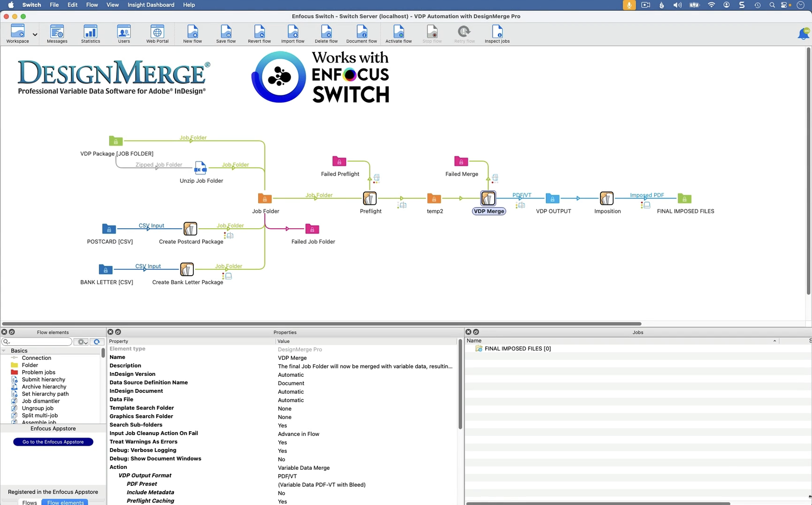Refresh the flow elements list
This screenshot has height=505, width=812.
click(x=97, y=342)
